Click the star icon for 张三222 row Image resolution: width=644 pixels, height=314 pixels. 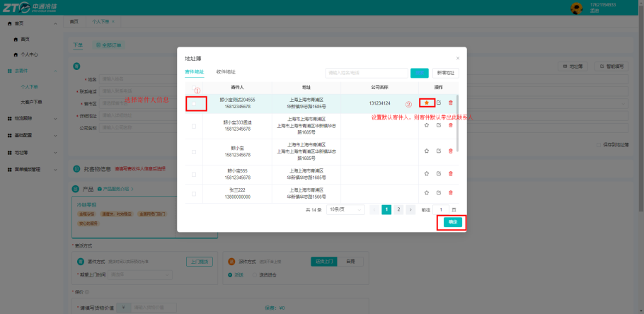pyautogui.click(x=426, y=192)
